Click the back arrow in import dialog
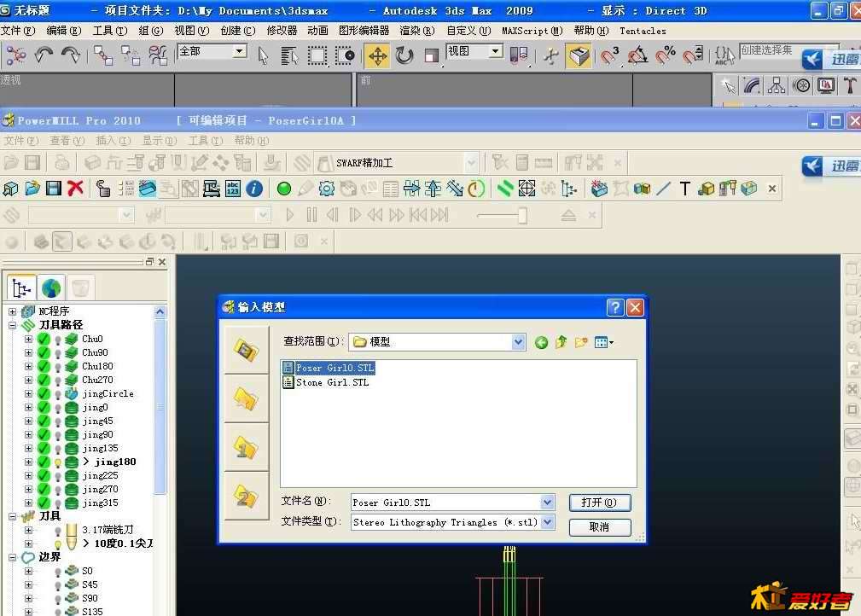Viewport: 861px width, 616px height. tap(541, 343)
